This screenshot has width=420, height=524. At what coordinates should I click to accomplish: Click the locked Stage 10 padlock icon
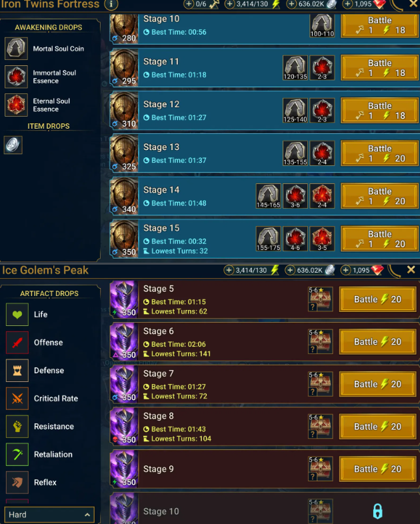pyautogui.click(x=377, y=511)
